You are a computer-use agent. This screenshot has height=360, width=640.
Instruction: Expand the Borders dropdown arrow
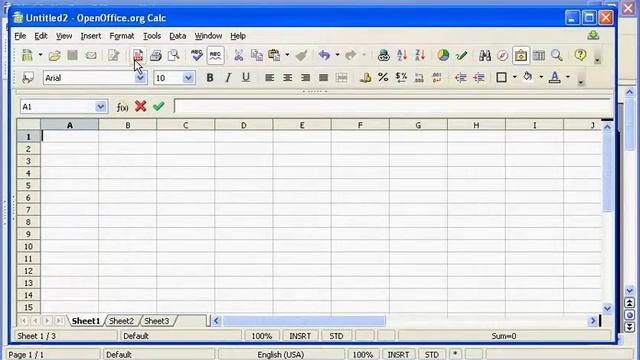pyautogui.click(x=515, y=77)
